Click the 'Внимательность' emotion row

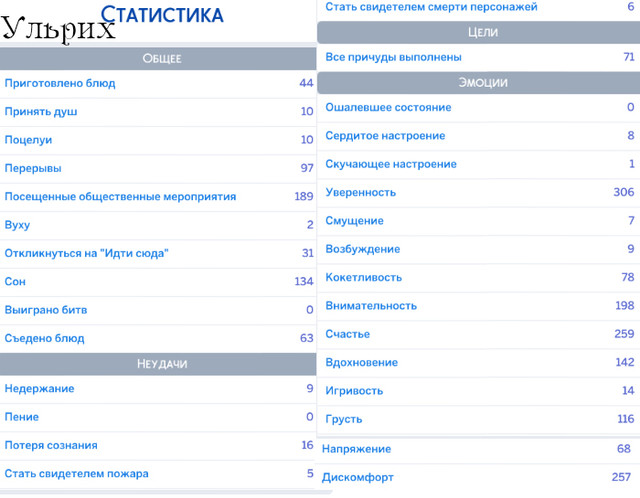click(x=478, y=306)
